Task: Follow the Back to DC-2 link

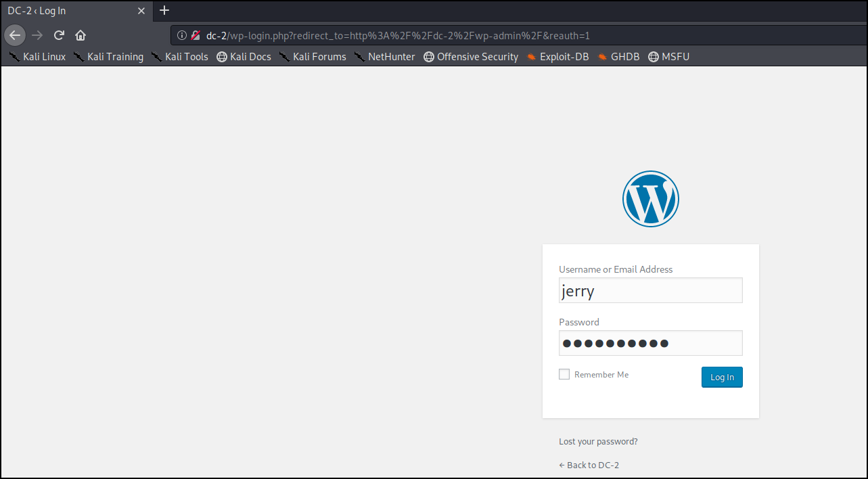Action: [x=589, y=465]
